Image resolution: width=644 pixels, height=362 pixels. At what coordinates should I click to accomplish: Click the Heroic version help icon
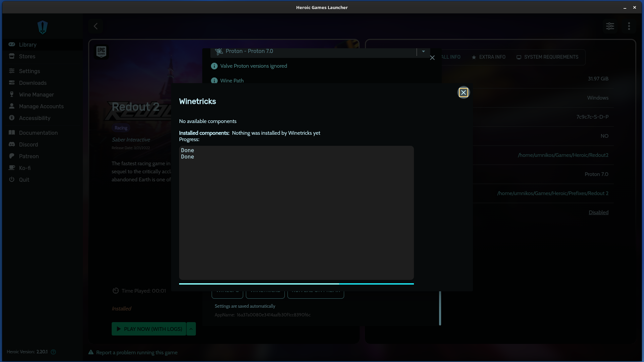[53, 352]
